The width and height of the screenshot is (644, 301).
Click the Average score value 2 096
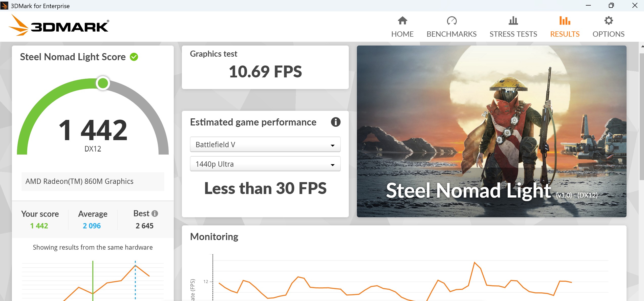(92, 226)
